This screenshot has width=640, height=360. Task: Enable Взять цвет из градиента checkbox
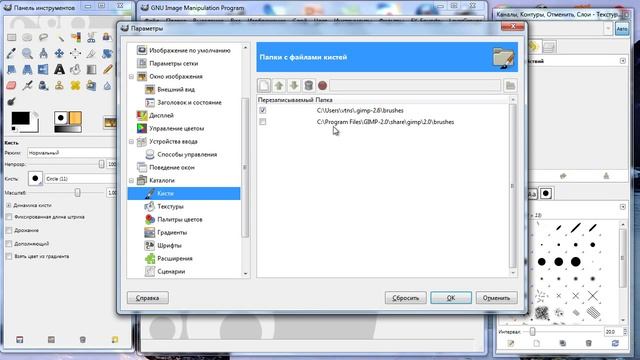click(9, 256)
